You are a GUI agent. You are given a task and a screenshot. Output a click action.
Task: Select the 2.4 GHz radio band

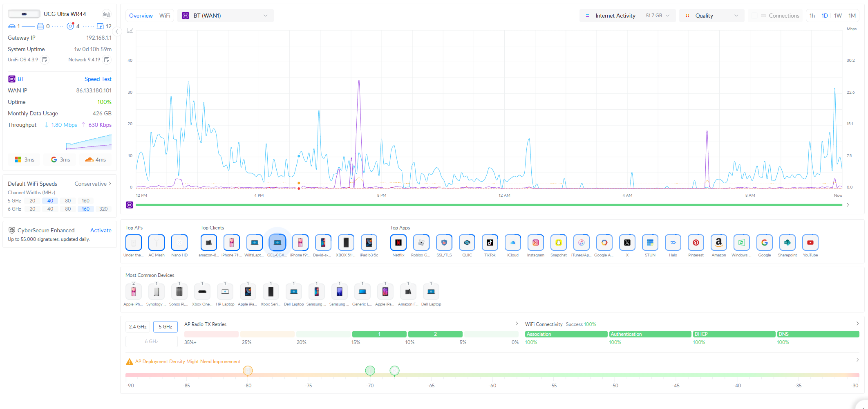[x=138, y=327]
